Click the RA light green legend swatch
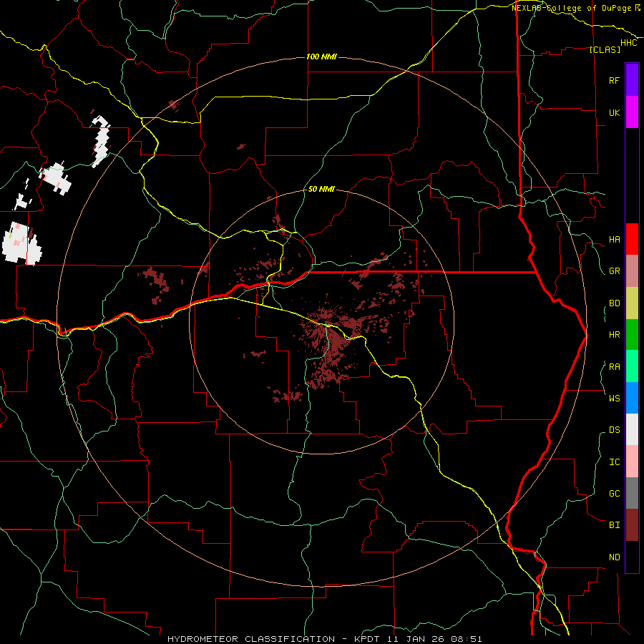The image size is (644, 644). 632,366
